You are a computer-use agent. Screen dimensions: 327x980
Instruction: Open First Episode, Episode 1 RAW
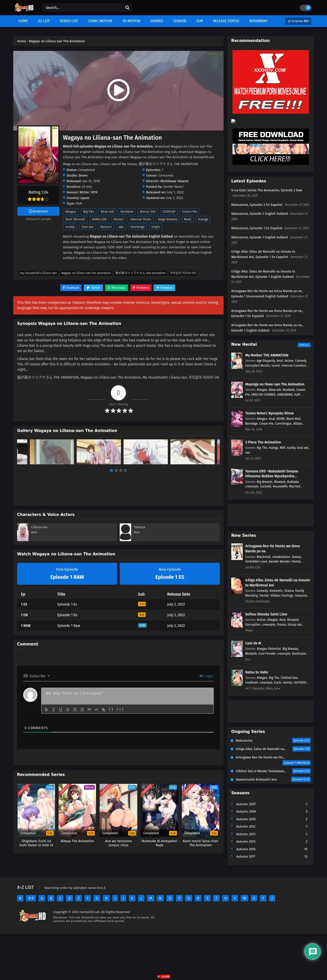(67, 574)
